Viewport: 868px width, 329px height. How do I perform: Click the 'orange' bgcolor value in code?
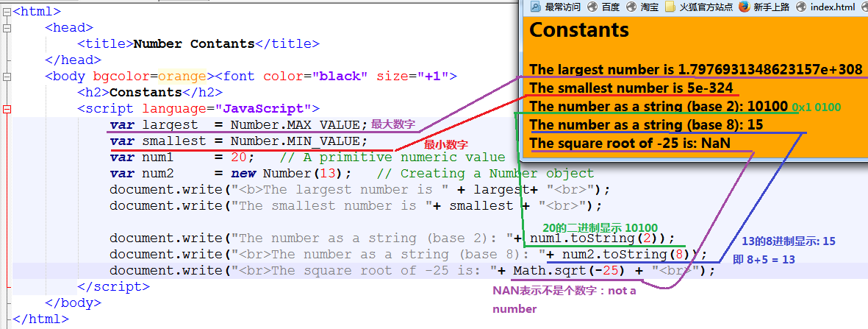pos(182,76)
